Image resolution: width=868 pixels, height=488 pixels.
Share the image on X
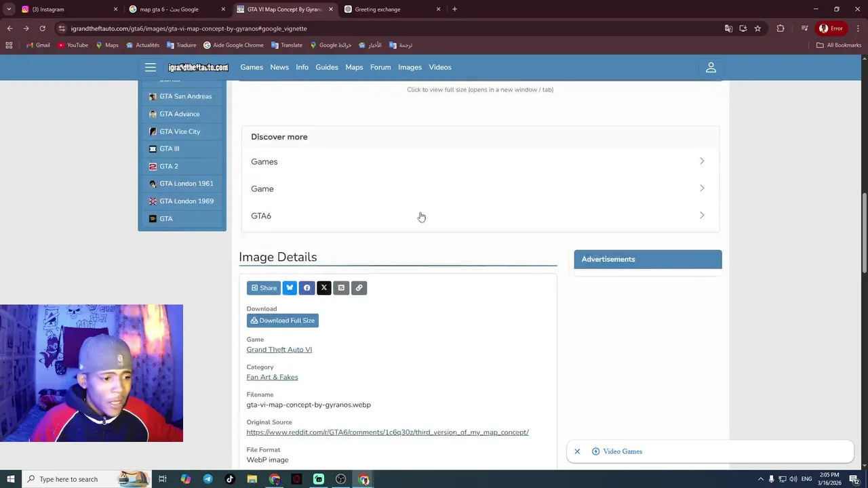(x=324, y=288)
